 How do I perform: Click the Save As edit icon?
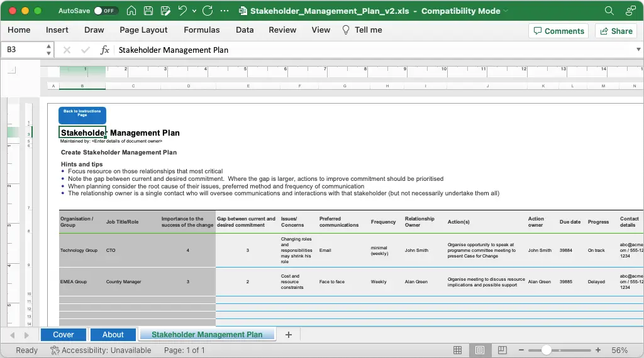click(165, 11)
